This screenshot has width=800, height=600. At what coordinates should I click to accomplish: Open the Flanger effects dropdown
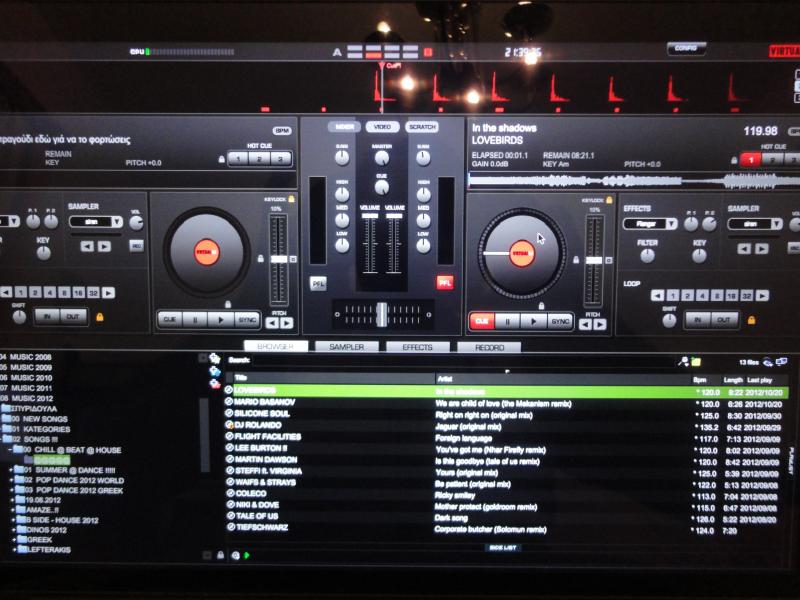(650, 224)
